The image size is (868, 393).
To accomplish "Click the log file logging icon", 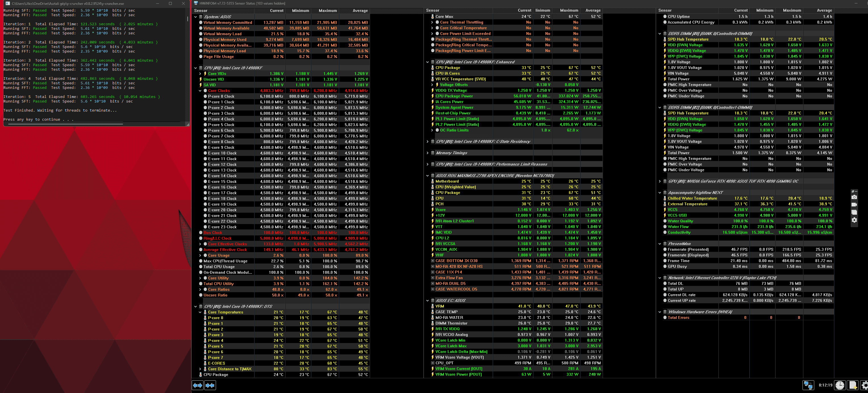I will coord(853,385).
